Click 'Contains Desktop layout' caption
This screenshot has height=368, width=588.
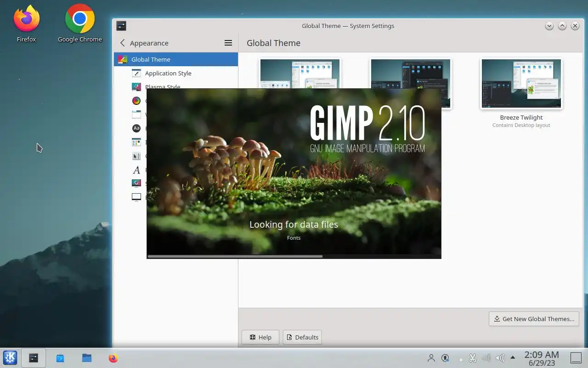point(521,125)
